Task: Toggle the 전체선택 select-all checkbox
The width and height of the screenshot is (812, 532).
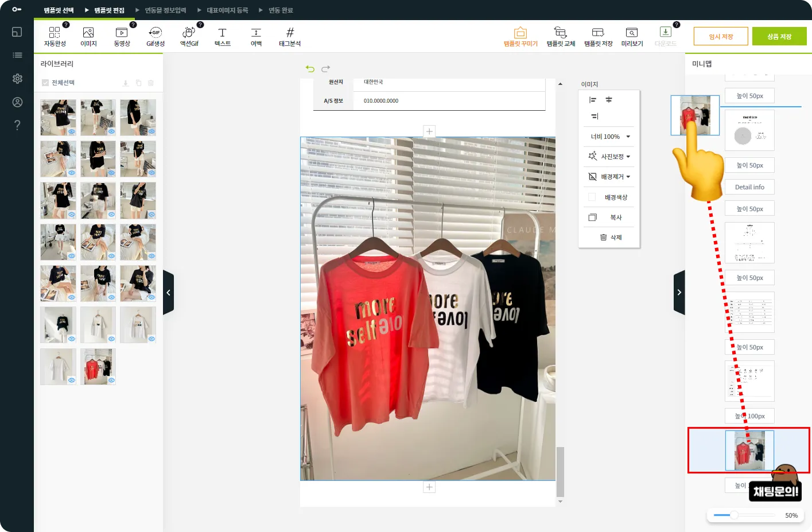Action: (x=45, y=83)
